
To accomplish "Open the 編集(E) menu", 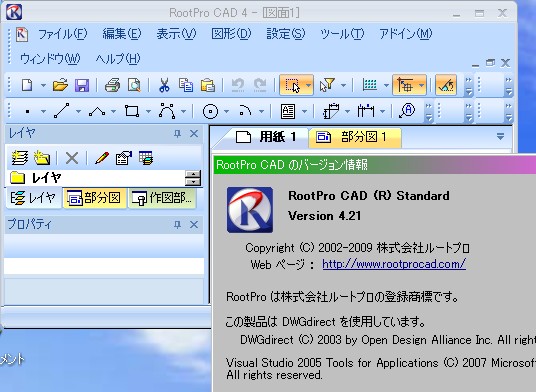I will (x=122, y=34).
